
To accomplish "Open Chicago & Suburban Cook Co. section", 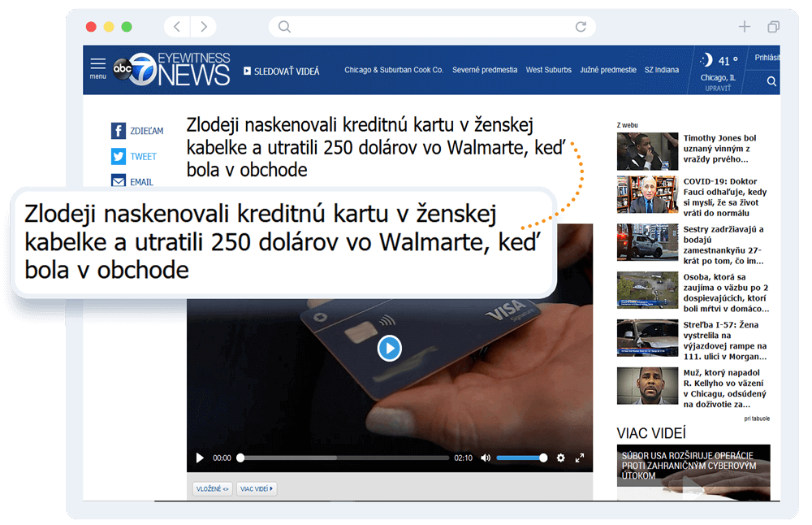I will coord(394,70).
